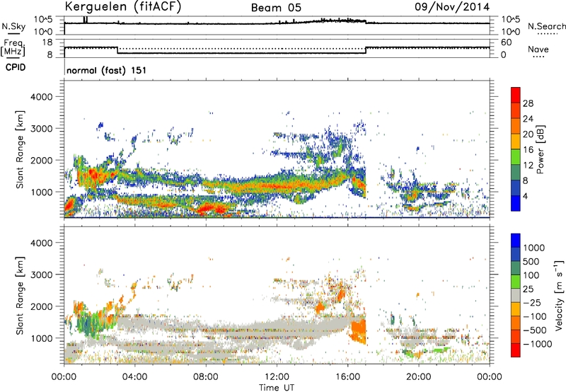Click the 'N.Search' legend label
The height and width of the screenshot is (392, 566).
coord(546,26)
